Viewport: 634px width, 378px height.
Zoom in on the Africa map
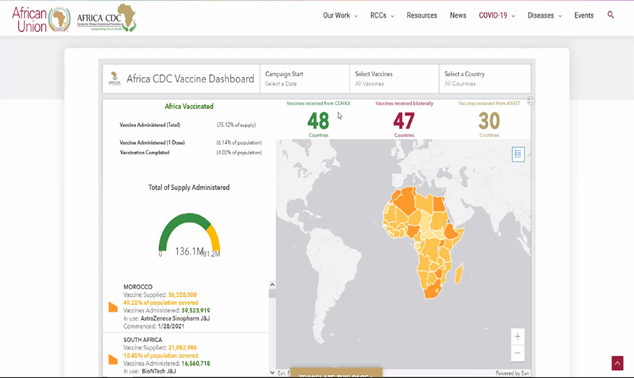click(x=517, y=337)
